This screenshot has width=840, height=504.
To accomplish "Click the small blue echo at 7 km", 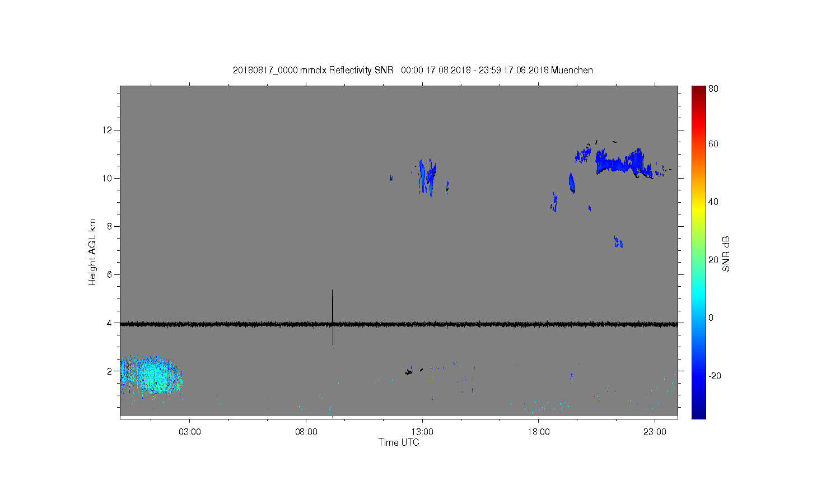I will point(618,242).
